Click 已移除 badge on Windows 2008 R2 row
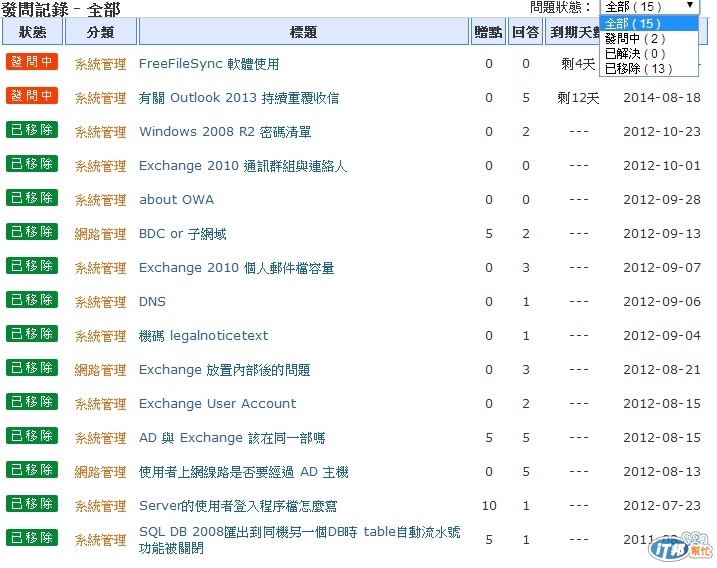This screenshot has height=568, width=717. (x=32, y=130)
